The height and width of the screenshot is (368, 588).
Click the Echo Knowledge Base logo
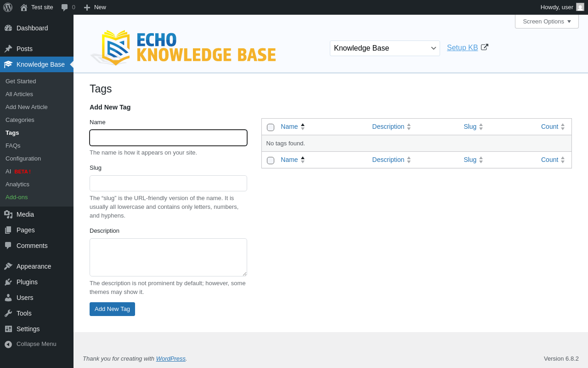click(x=183, y=48)
